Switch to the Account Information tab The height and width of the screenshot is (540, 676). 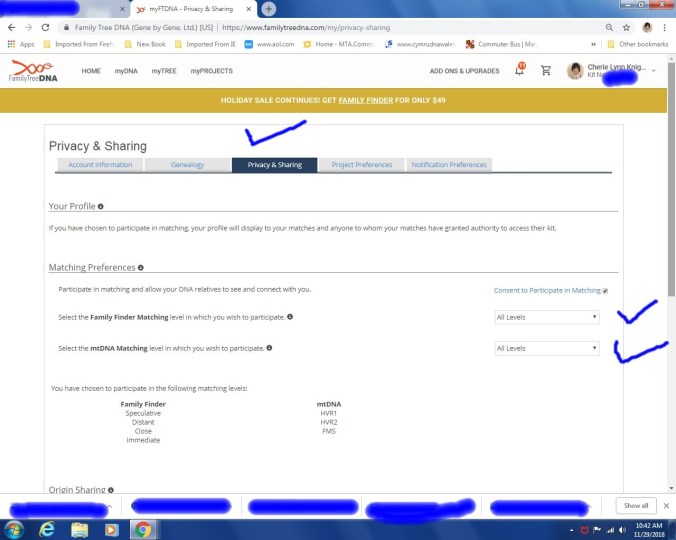click(100, 165)
